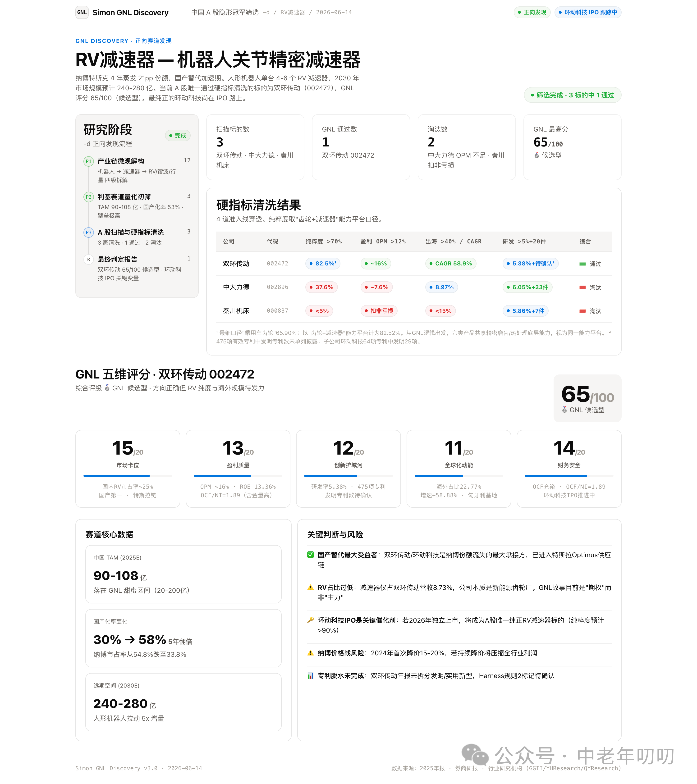
Task: Click the red 淘汰 flag icon for 中大力德
Action: pos(583,287)
